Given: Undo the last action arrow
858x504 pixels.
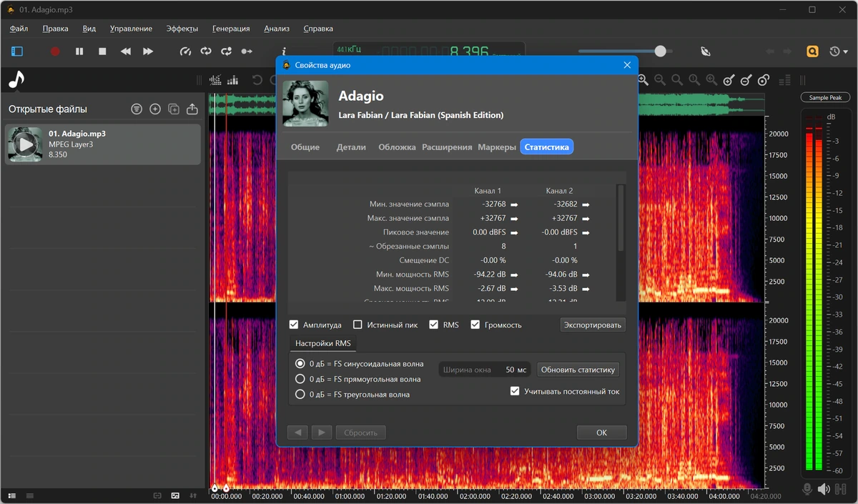Looking at the screenshot, I should [x=258, y=80].
